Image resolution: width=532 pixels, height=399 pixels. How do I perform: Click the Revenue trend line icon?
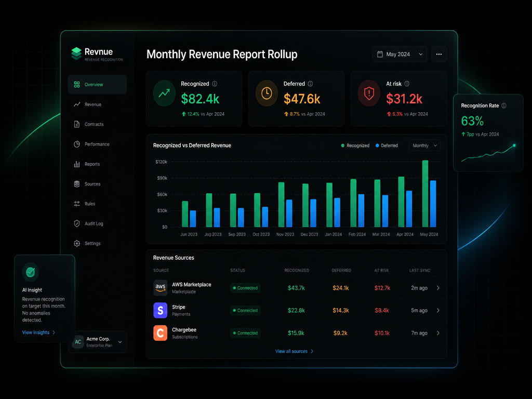point(77,104)
